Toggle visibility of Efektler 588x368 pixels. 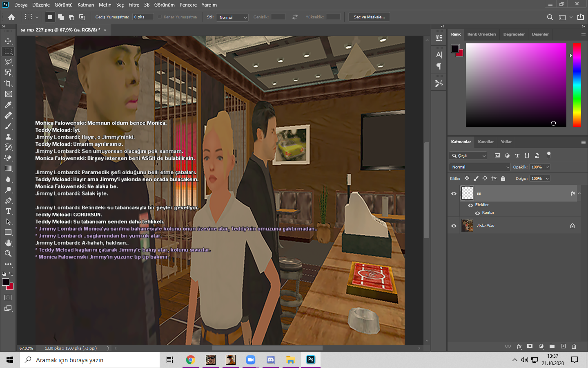click(x=470, y=205)
